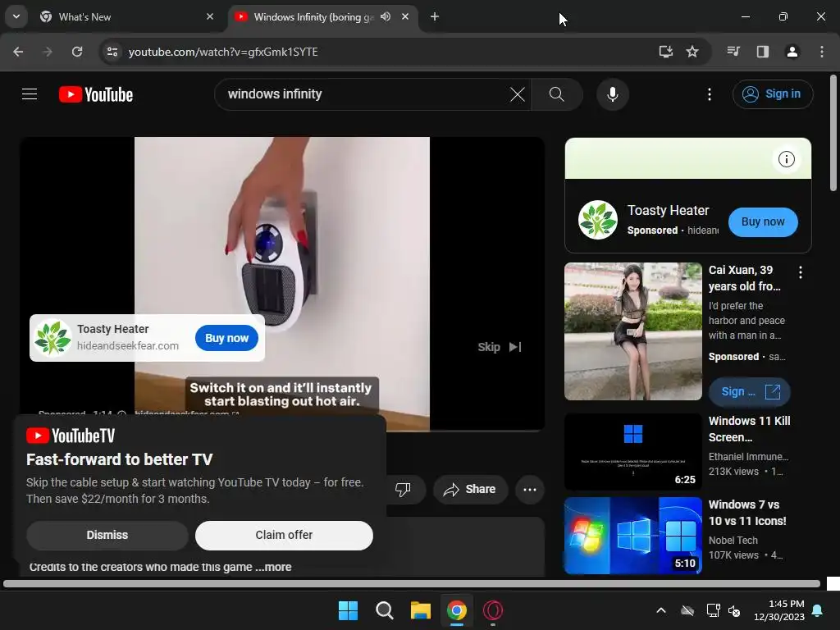This screenshot has height=630, width=840.
Task: Open the Chrome profile icon
Action: point(792,52)
